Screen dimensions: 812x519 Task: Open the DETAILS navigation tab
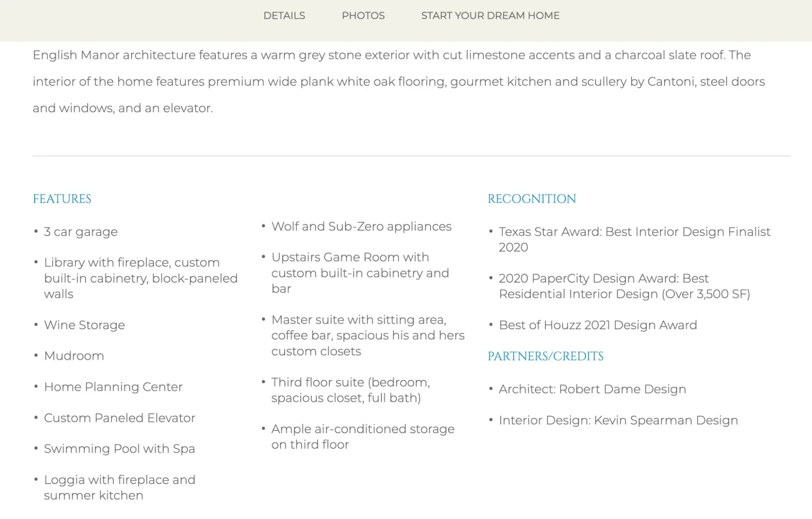pos(284,15)
